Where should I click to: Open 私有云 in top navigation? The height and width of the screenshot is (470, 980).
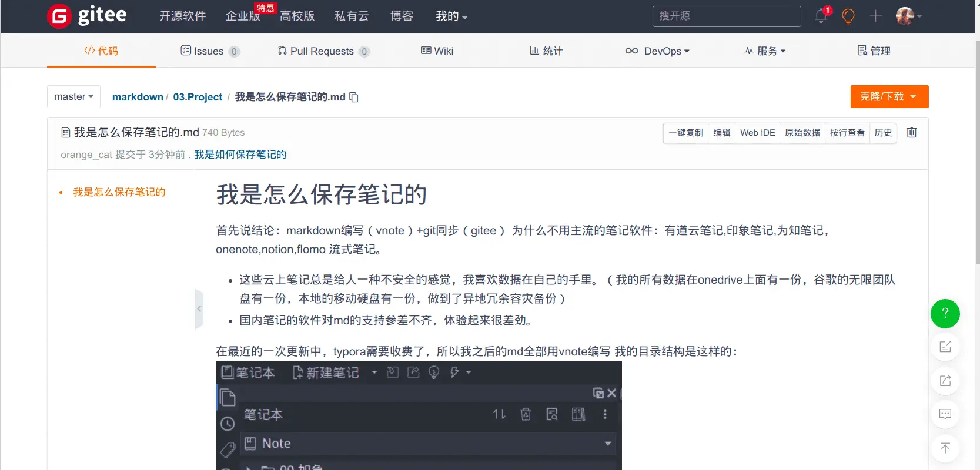(x=352, y=16)
